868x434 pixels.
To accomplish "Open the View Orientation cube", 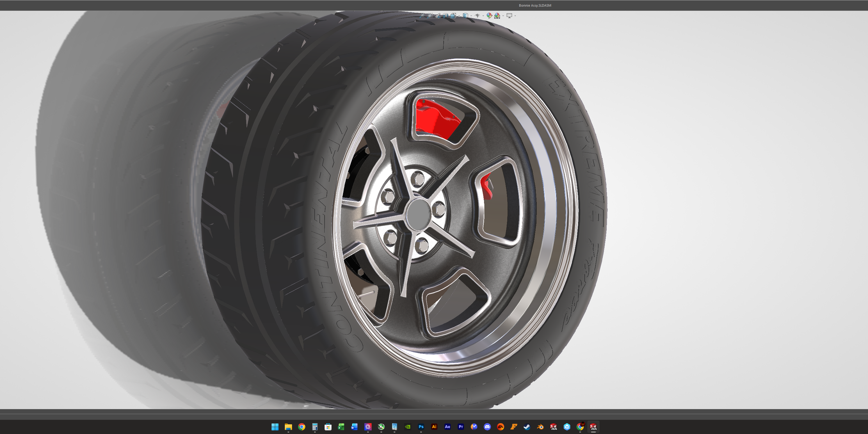I will click(453, 16).
